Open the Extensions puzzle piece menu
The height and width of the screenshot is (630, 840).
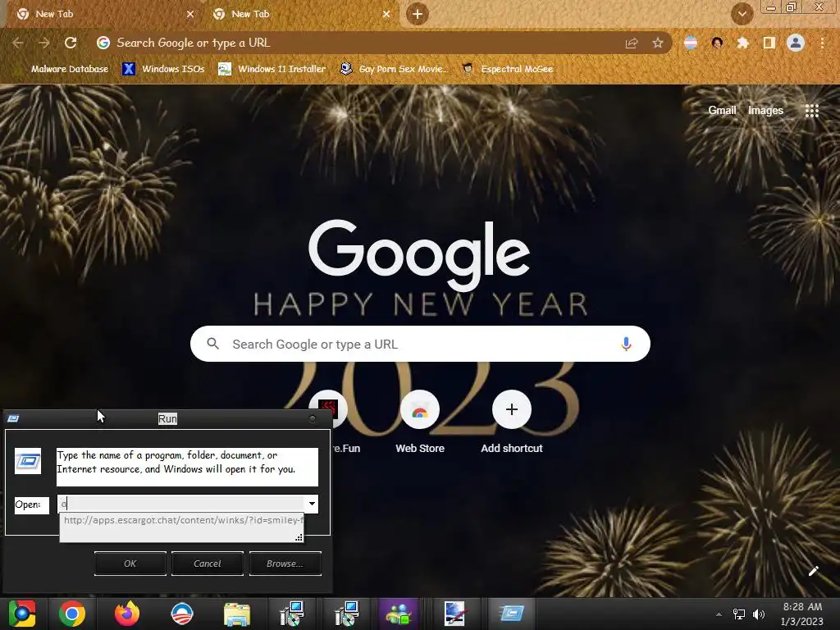click(742, 43)
